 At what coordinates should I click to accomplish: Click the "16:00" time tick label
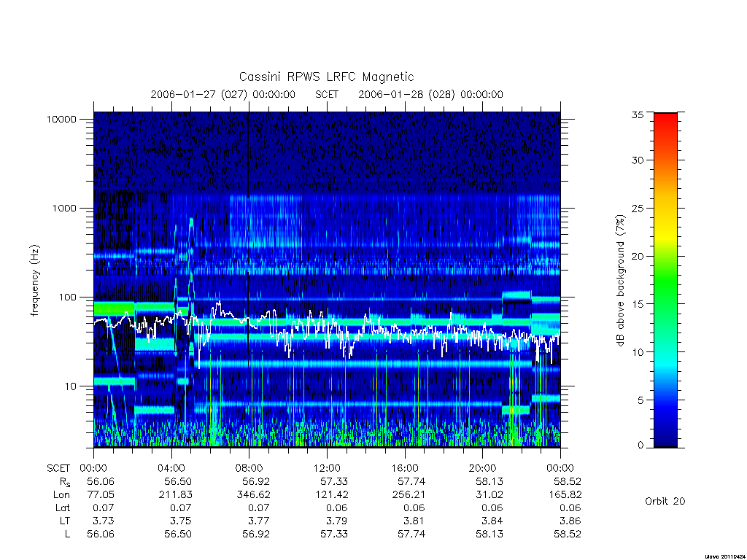coord(405,469)
